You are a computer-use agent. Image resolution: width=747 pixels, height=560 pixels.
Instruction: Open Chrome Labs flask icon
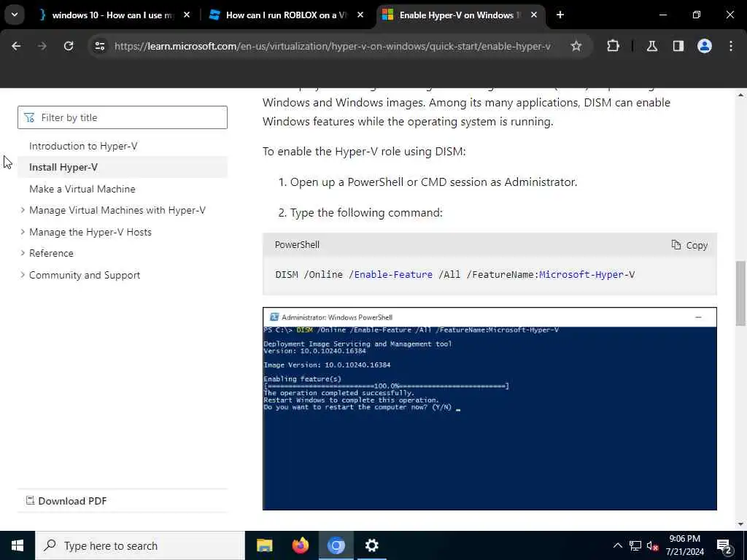click(x=652, y=46)
